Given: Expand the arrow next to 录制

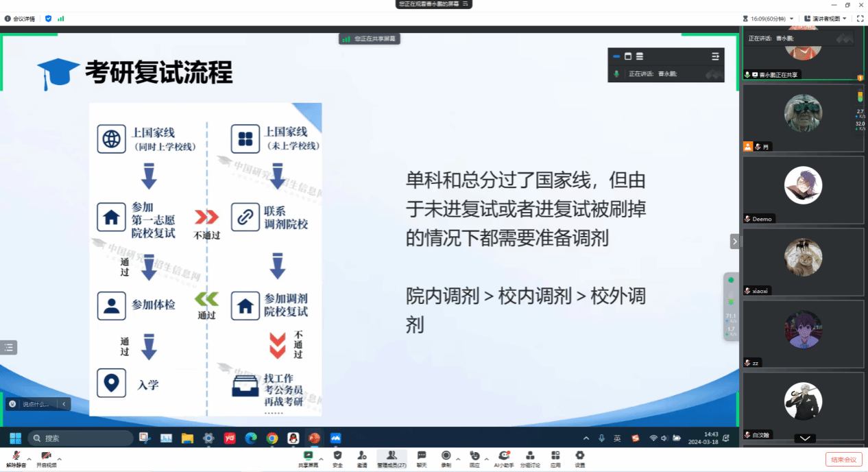Looking at the screenshot, I should click(459, 458).
